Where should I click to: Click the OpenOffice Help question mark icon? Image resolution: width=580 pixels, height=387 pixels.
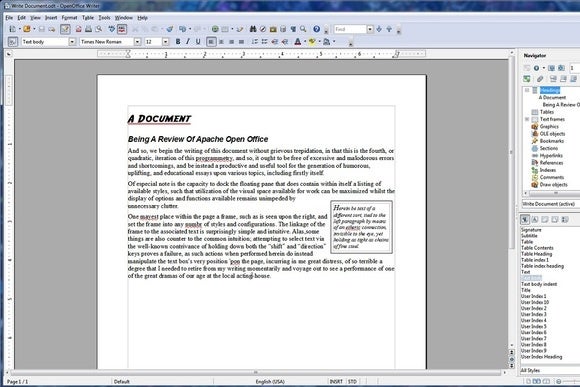(317, 29)
